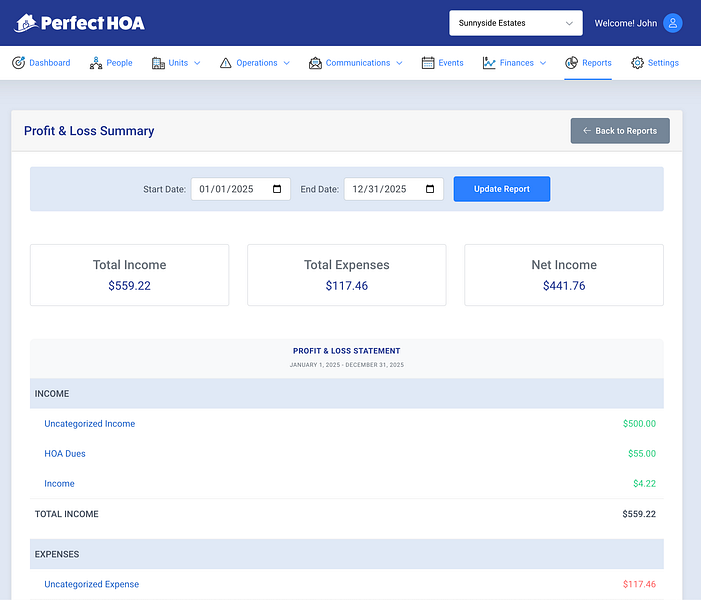Screen dimensions: 701x600
Task: Expand the Operations menu chevron
Action: [x=287, y=63]
